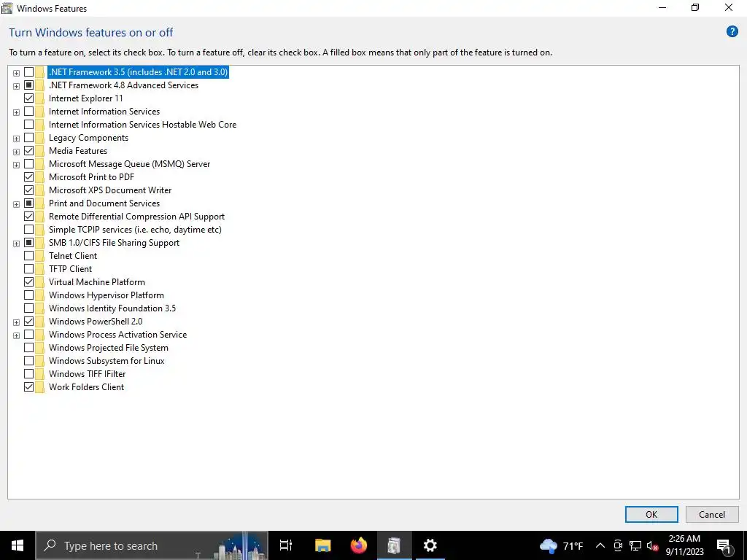Click the muted volume tray icon

pos(652,545)
